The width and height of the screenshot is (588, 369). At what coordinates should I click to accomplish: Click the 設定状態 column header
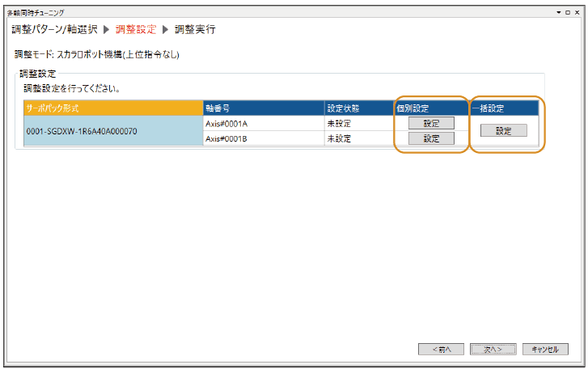tap(358, 108)
